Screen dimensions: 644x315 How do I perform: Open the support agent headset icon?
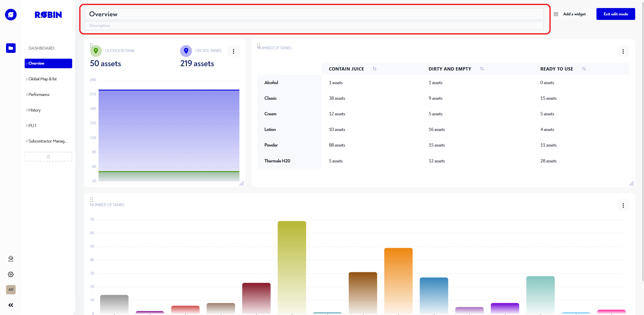tap(11, 259)
